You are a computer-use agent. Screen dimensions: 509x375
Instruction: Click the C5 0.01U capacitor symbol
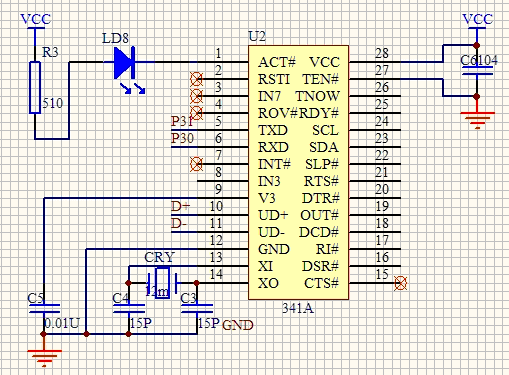coord(44,309)
